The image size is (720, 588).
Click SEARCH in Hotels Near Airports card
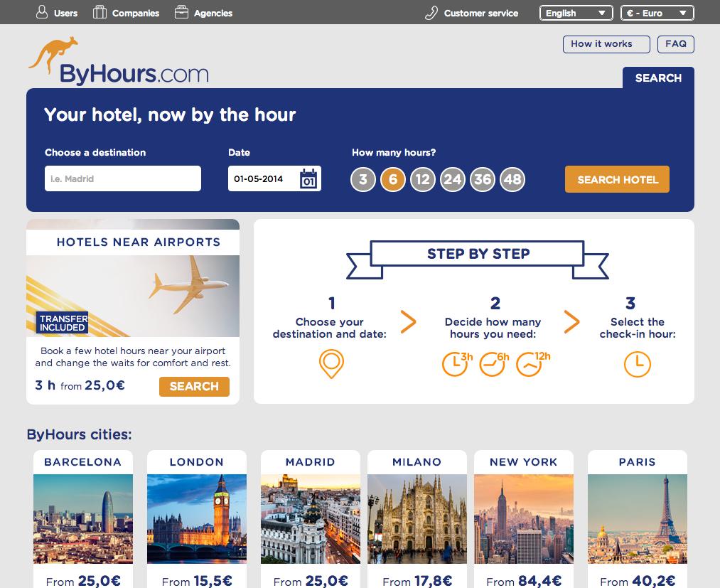194,386
